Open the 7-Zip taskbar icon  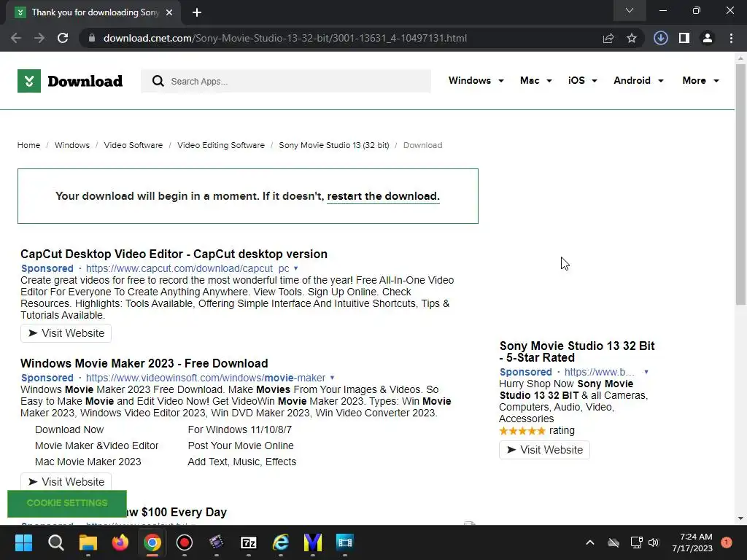[249, 542]
